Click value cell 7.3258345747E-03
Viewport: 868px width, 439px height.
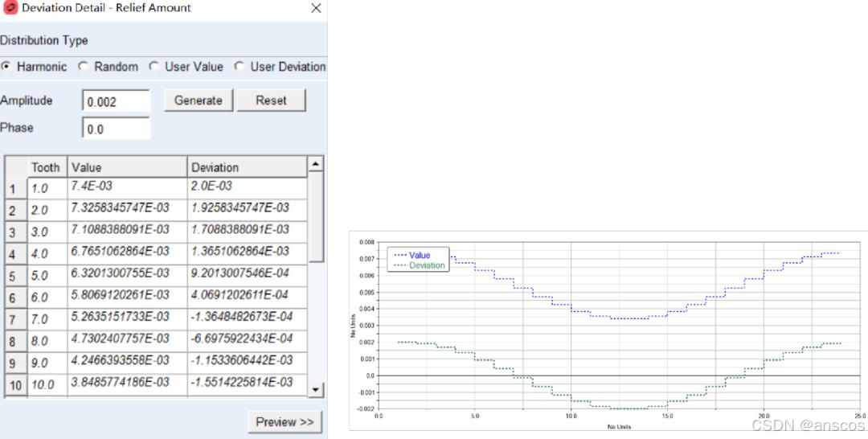pyautogui.click(x=127, y=211)
